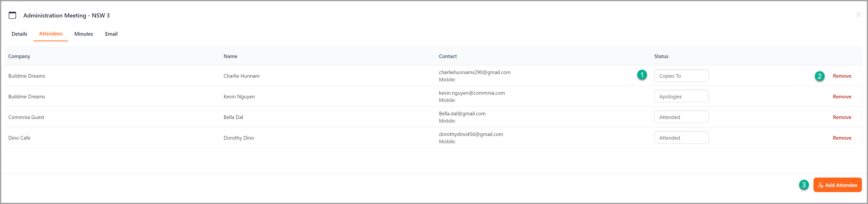Remove Charlie Hunnam from attendees
Image resolution: width=868 pixels, height=204 pixels.
point(842,76)
